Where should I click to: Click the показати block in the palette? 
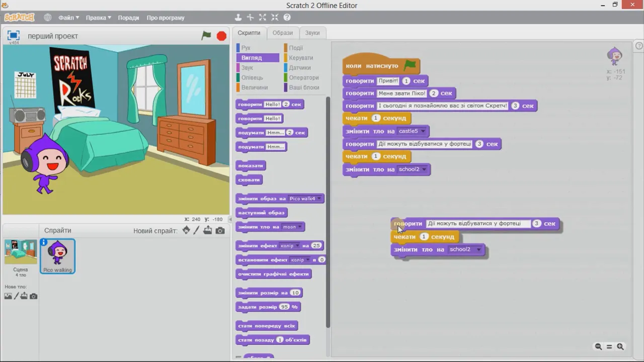coord(251,165)
